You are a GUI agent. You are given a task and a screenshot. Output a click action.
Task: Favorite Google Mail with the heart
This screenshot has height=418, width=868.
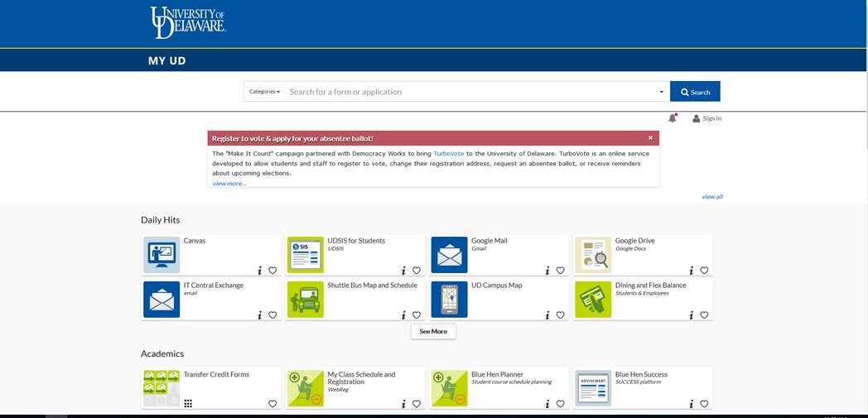560,271
